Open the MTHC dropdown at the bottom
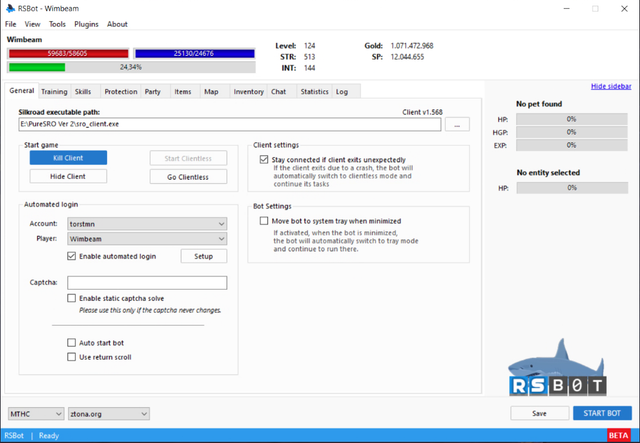The height and width of the screenshot is (443, 640). (36, 414)
